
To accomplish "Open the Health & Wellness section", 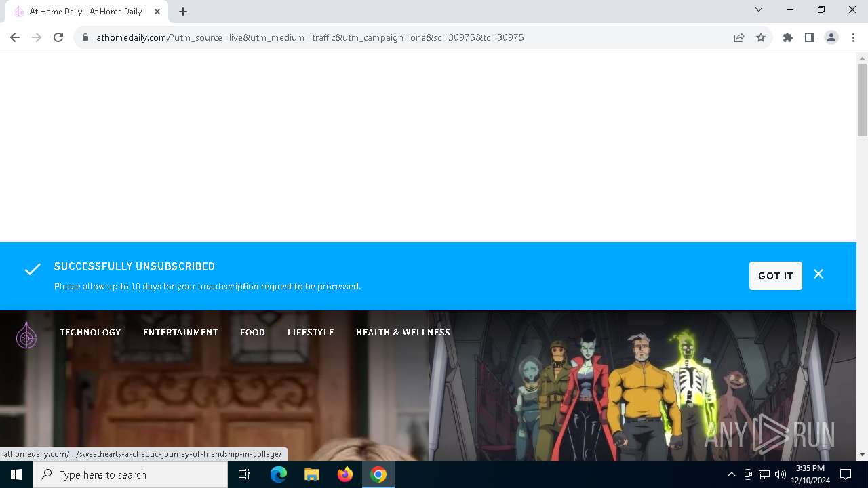I will (403, 332).
